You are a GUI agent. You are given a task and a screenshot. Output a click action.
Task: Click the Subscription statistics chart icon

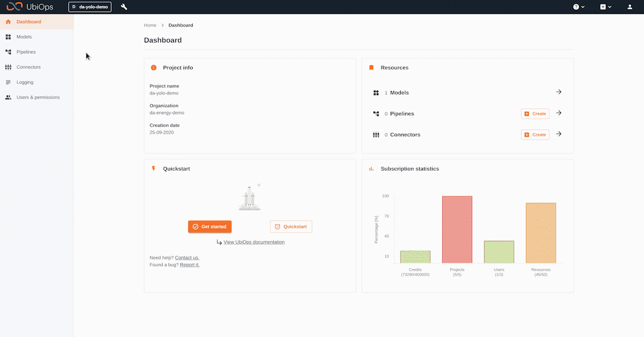[x=371, y=169]
